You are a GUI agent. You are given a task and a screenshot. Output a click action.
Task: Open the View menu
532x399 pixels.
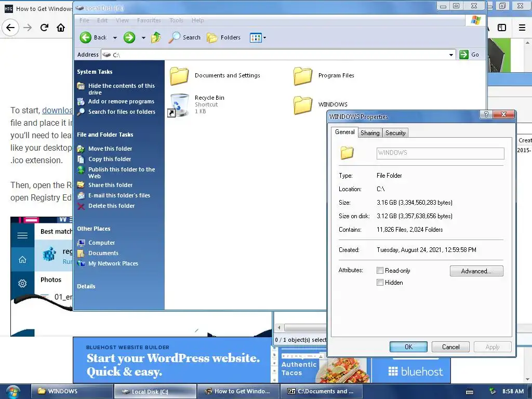[122, 20]
